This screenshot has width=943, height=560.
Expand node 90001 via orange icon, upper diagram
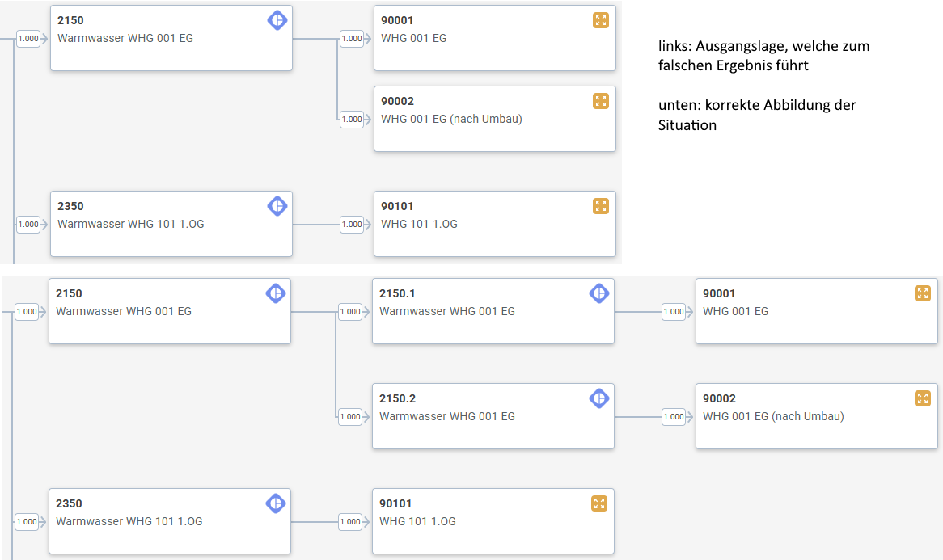600,20
